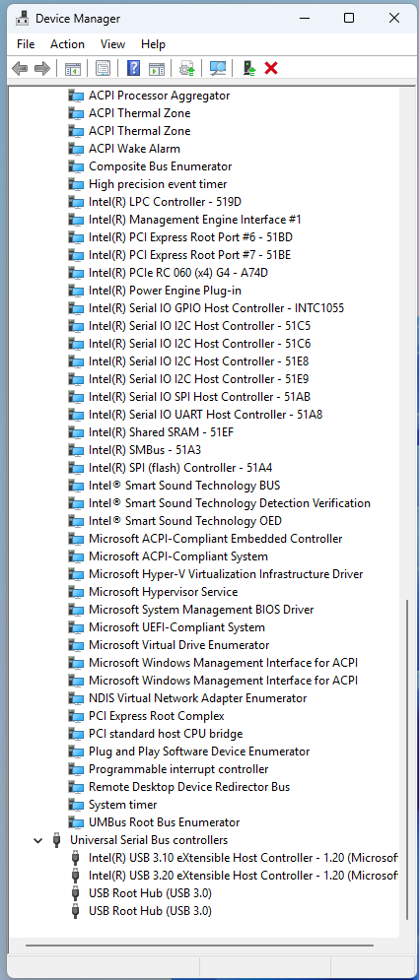Open the Action menu

click(68, 43)
